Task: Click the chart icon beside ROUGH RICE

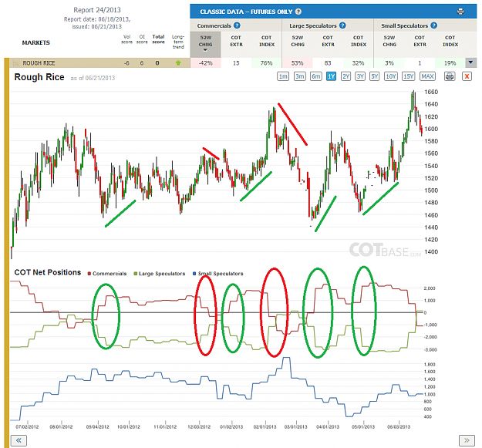Action: 15,63
